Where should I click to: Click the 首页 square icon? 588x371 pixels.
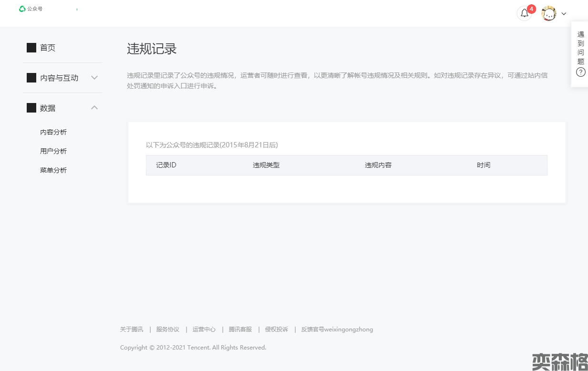(31, 48)
